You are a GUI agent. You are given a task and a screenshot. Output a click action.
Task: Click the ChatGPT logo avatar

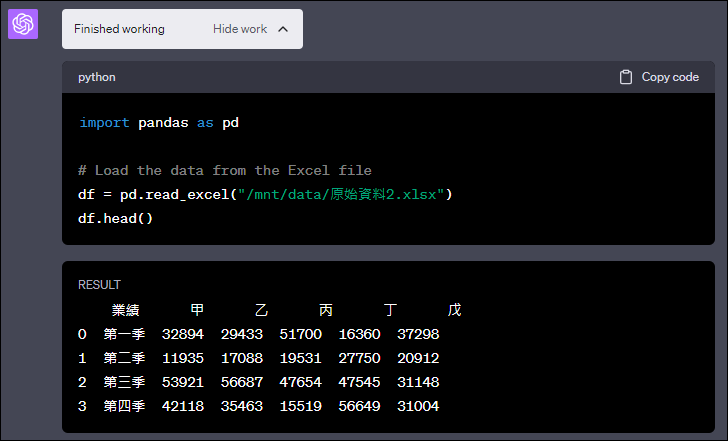click(23, 24)
